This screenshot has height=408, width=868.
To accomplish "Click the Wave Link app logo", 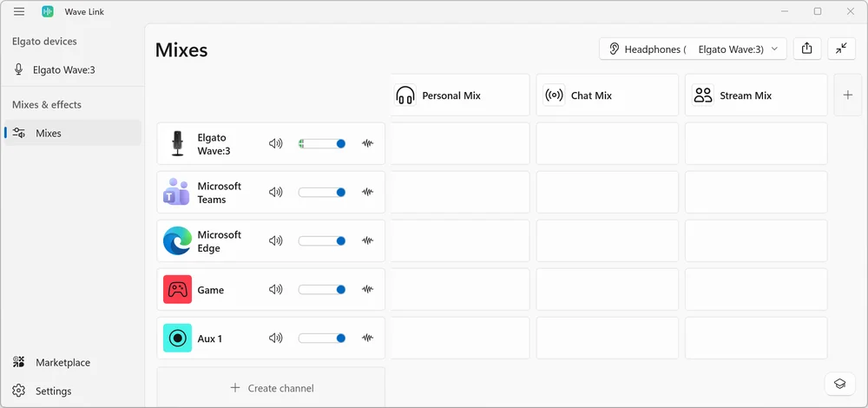I will [48, 11].
